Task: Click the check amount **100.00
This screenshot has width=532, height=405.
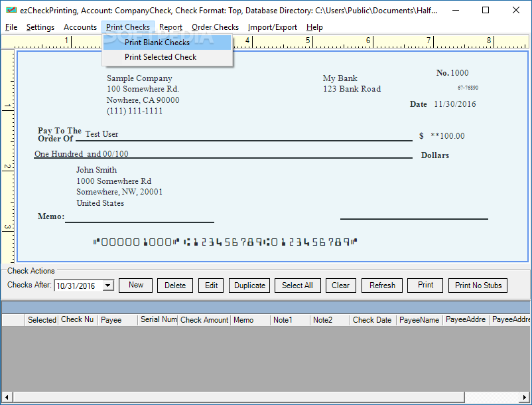Action: tap(448, 136)
